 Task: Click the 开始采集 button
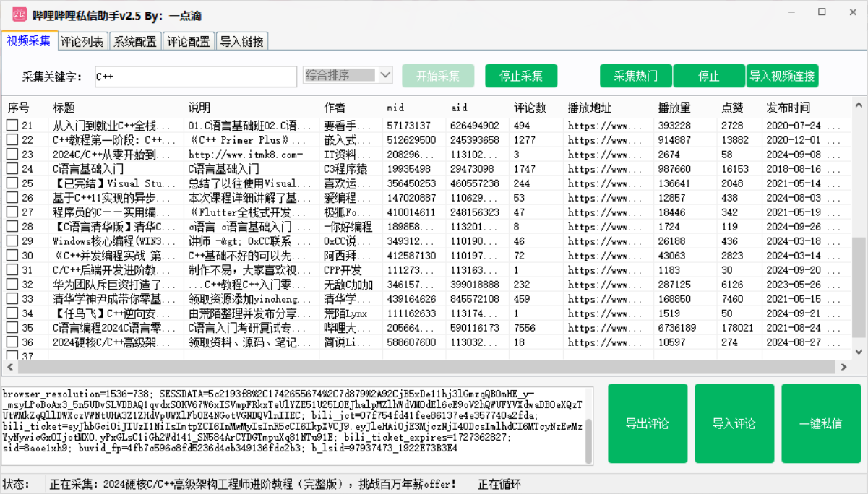click(x=438, y=76)
